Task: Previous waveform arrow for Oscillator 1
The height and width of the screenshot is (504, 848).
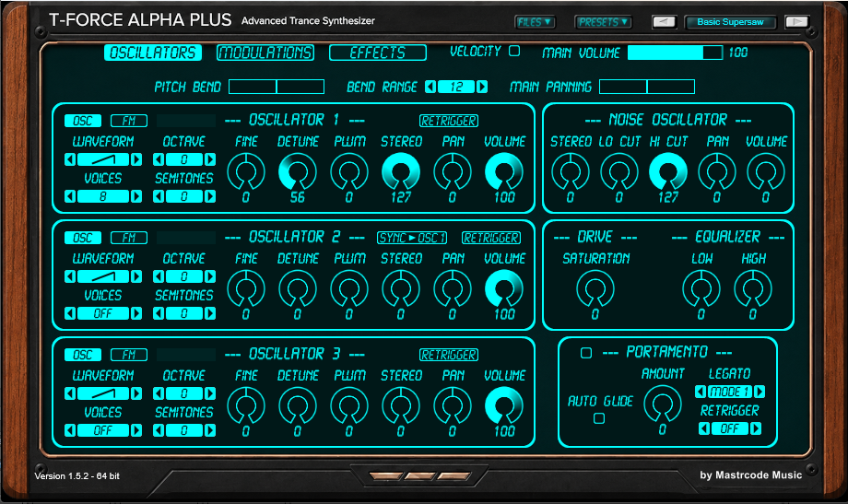Action: [x=70, y=159]
